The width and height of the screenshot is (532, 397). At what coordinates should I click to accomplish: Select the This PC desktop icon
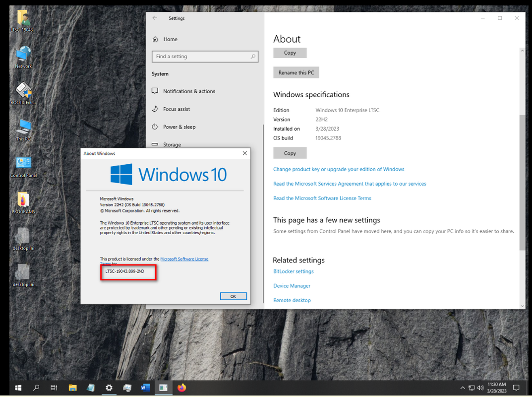(x=23, y=130)
